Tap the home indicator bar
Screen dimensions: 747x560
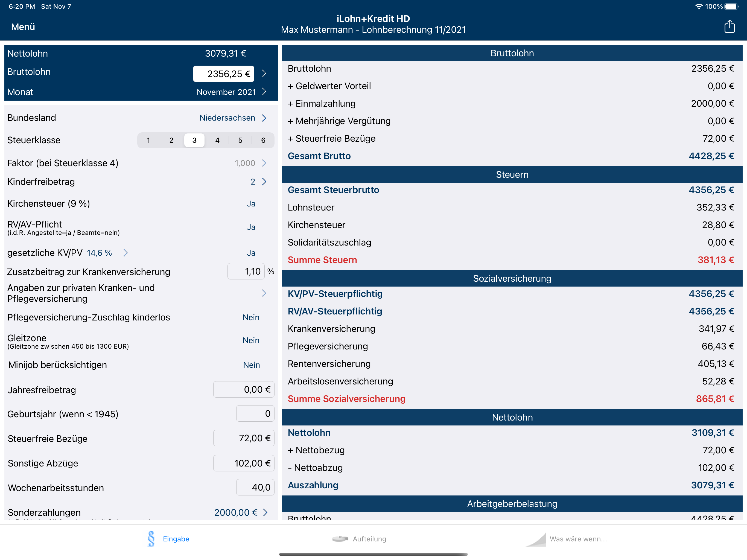[x=373, y=554]
